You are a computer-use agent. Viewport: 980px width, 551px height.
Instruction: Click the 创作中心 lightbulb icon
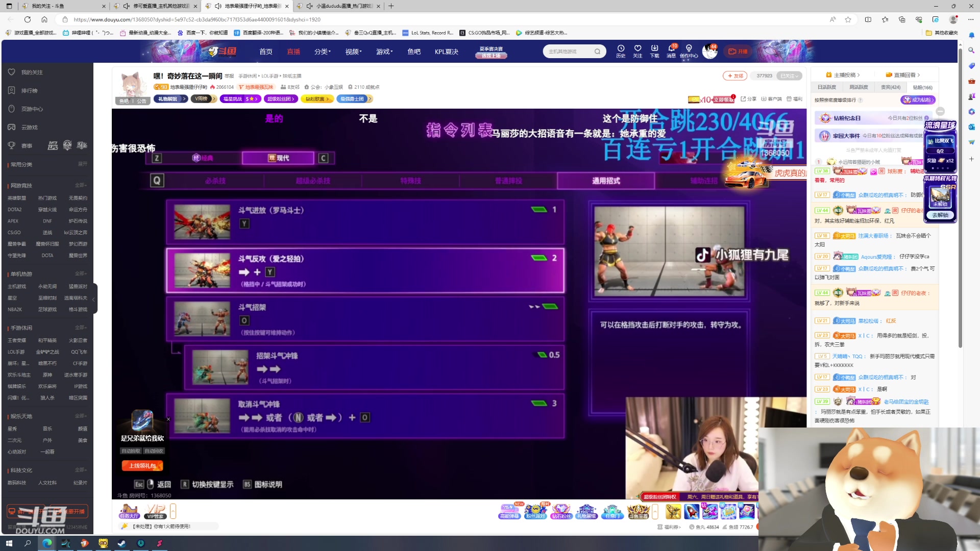point(689,48)
